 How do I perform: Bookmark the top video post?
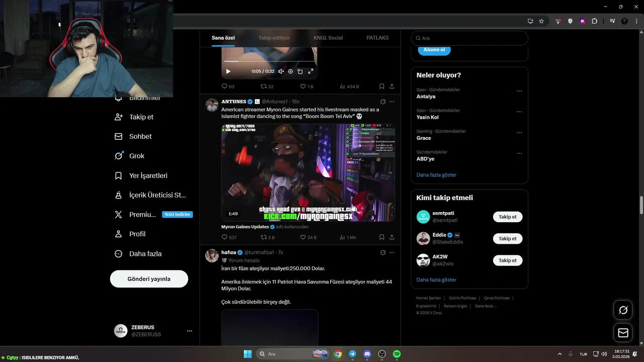(x=382, y=86)
